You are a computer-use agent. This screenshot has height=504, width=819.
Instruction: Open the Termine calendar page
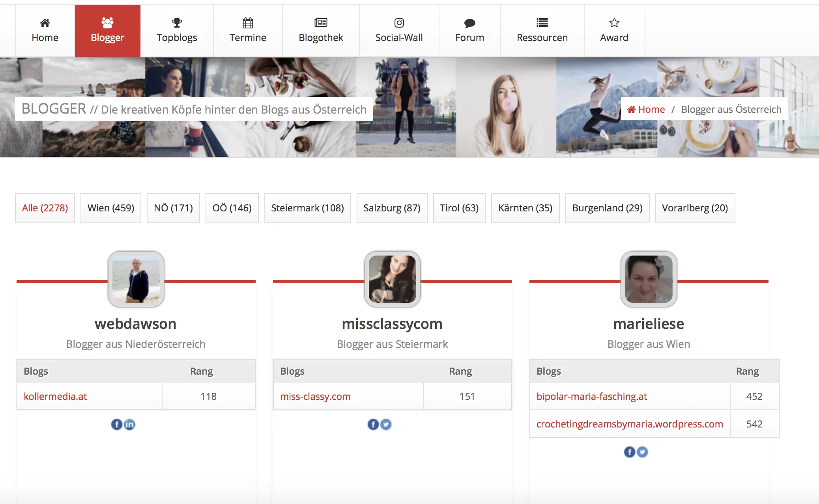248,31
